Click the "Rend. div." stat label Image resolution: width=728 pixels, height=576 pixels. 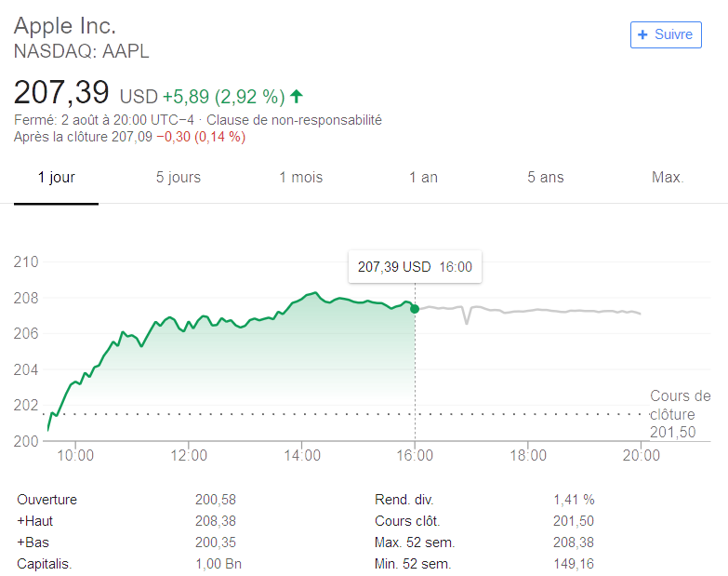point(404,500)
